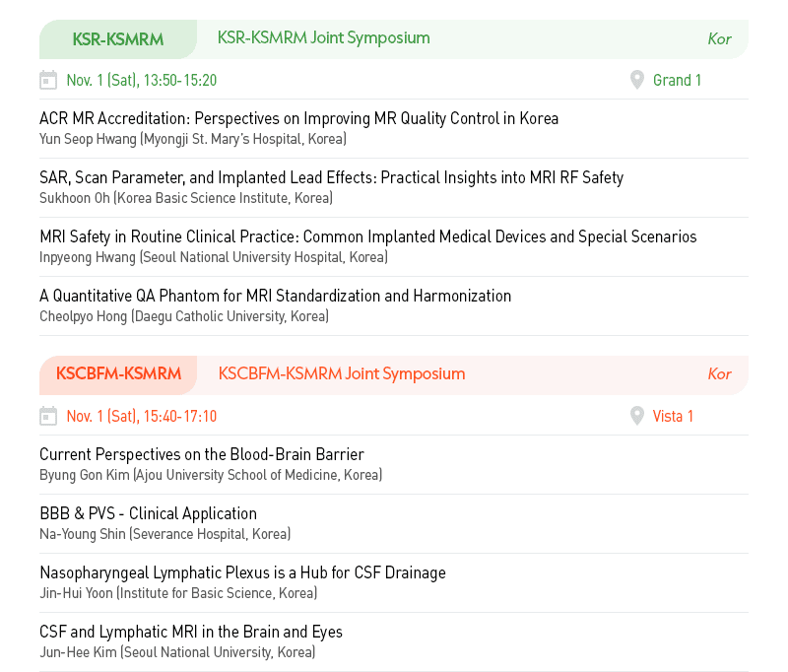The image size is (788, 672).
Task: Open Current Perspectives on the Blood-Brain Barrier talk
Action: pos(202,454)
